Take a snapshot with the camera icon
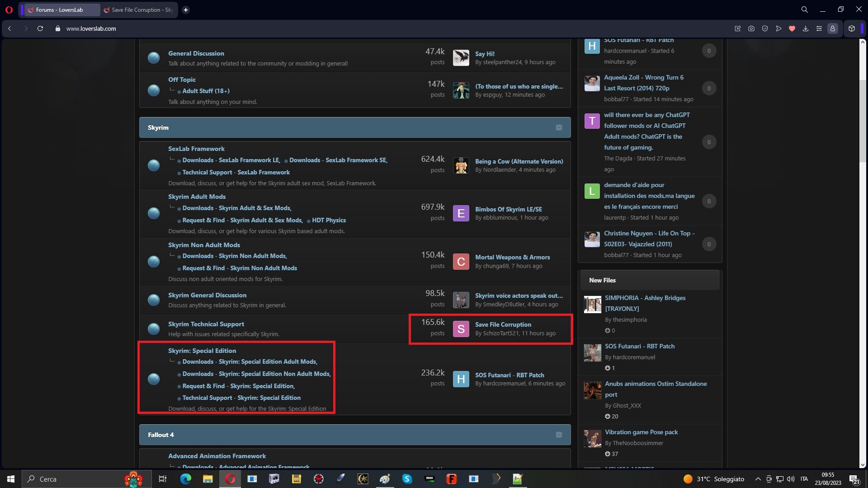868x488 pixels. click(751, 28)
